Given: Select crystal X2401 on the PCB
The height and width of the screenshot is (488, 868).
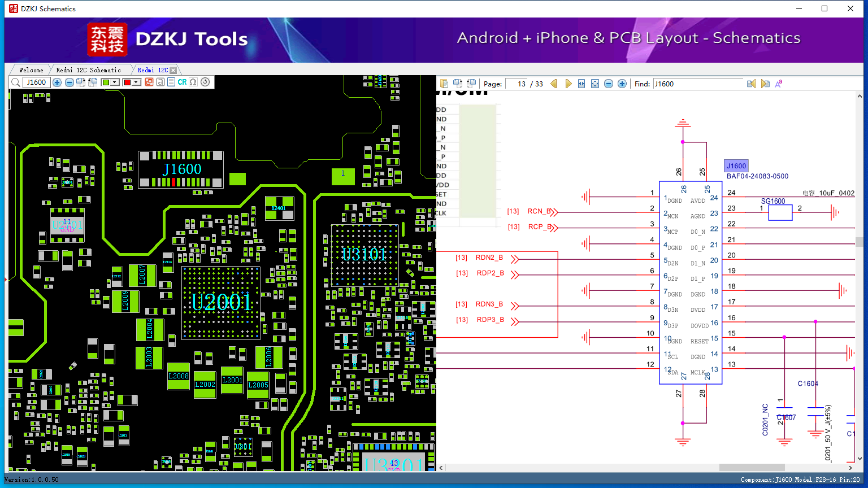Looking at the screenshot, I should 279,208.
